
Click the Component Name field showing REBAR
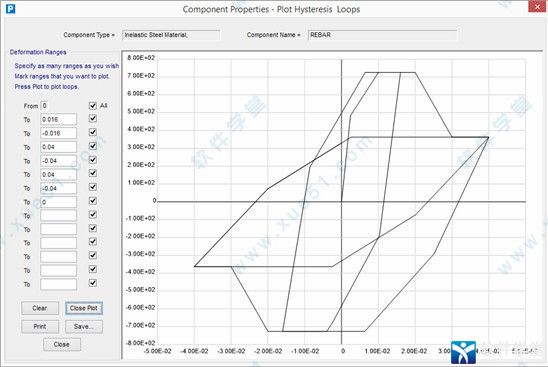(382, 35)
